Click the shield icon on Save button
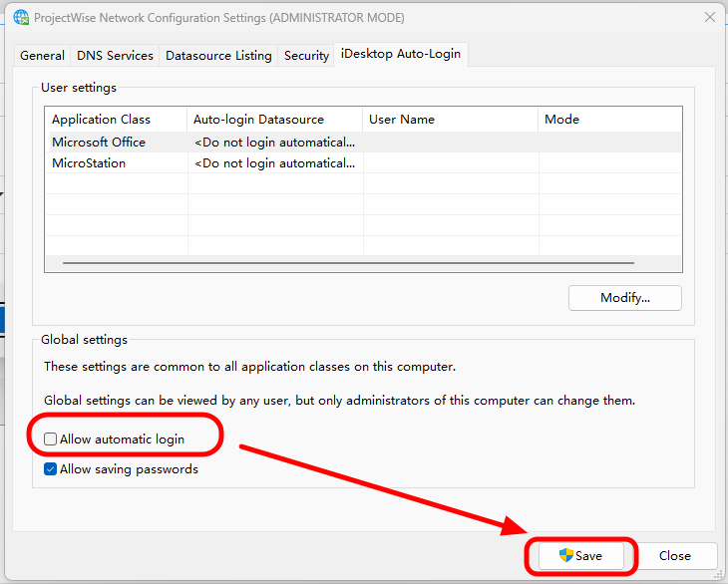Image resolution: width=728 pixels, height=584 pixels. coord(566,555)
